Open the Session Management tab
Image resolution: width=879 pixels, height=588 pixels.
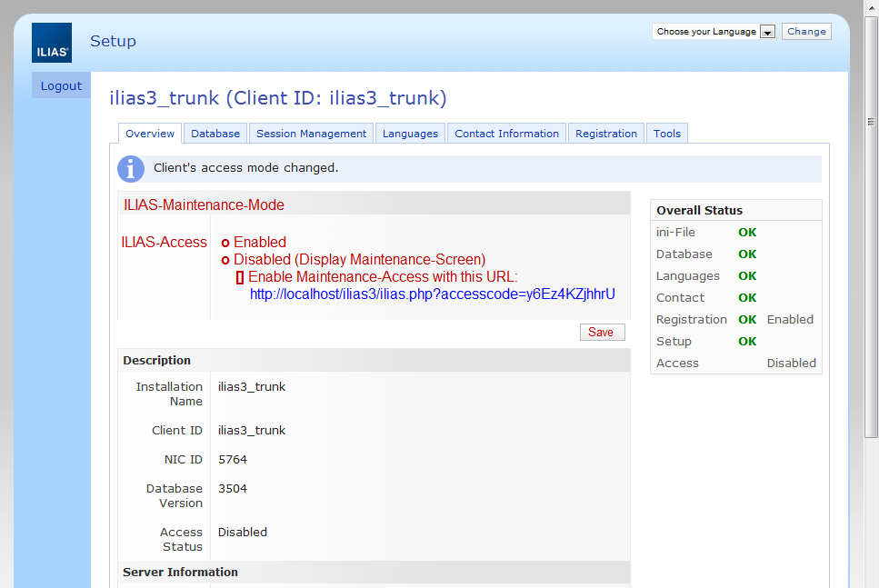[311, 134]
